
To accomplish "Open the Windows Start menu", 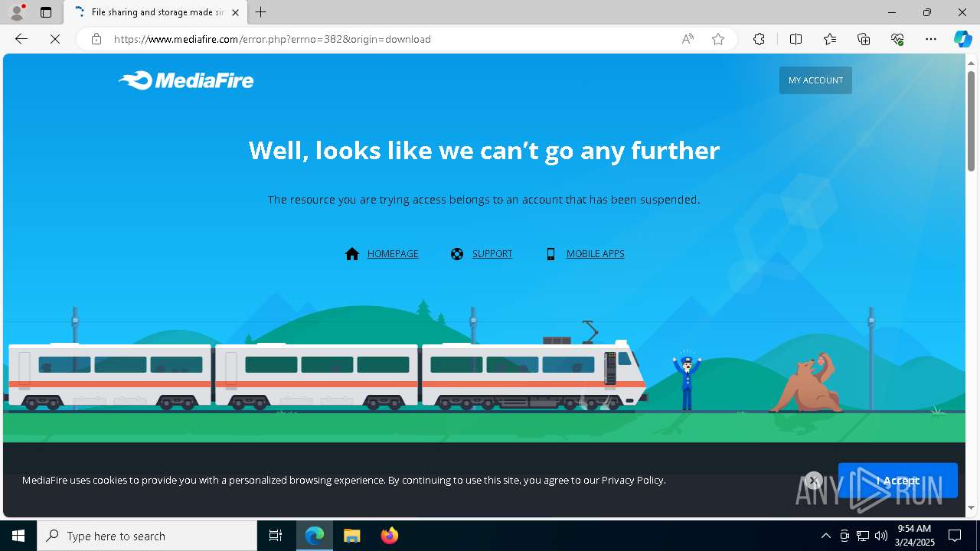I will click(18, 536).
